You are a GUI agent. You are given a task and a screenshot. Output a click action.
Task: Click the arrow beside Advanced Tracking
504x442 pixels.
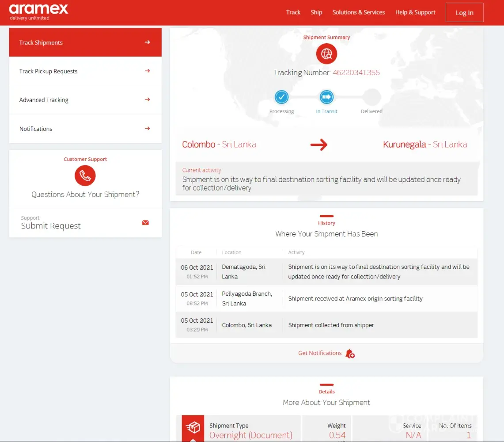pos(148,99)
